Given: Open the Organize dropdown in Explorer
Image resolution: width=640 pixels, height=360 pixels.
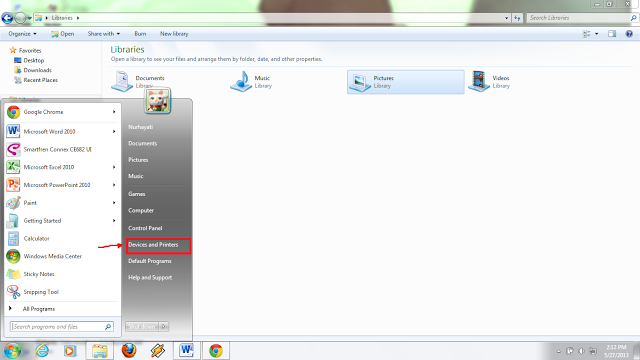Looking at the screenshot, I should [22, 34].
